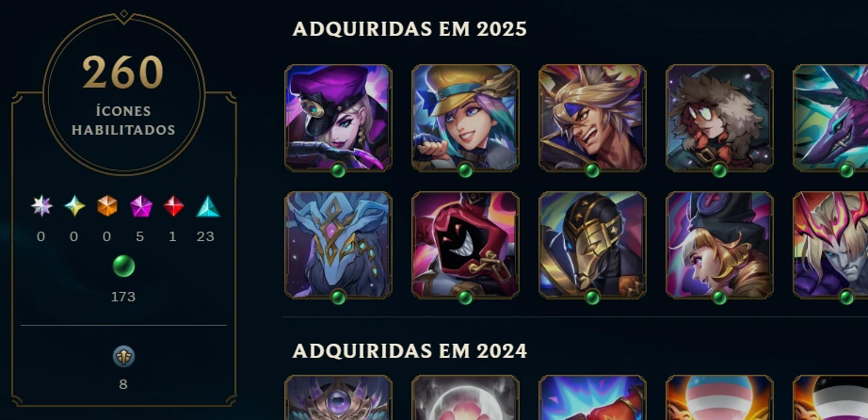Pick the spiky blond eyepatch man icon
Viewport: 868px width, 420px height.
(x=592, y=118)
